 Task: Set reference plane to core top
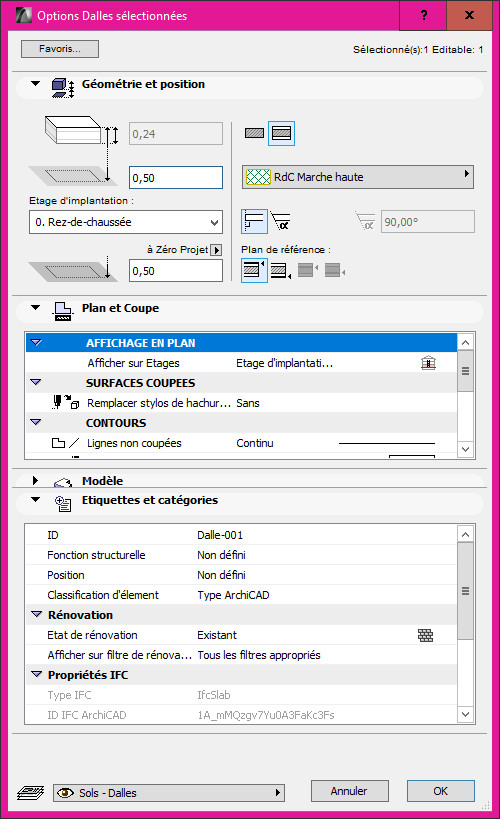tap(308, 270)
